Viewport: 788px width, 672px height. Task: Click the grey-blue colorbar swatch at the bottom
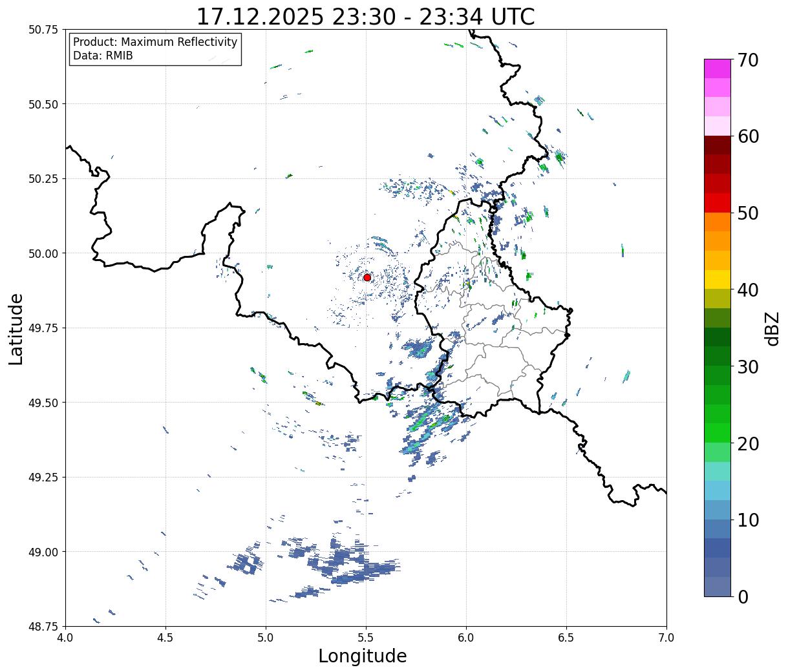pyautogui.click(x=718, y=586)
